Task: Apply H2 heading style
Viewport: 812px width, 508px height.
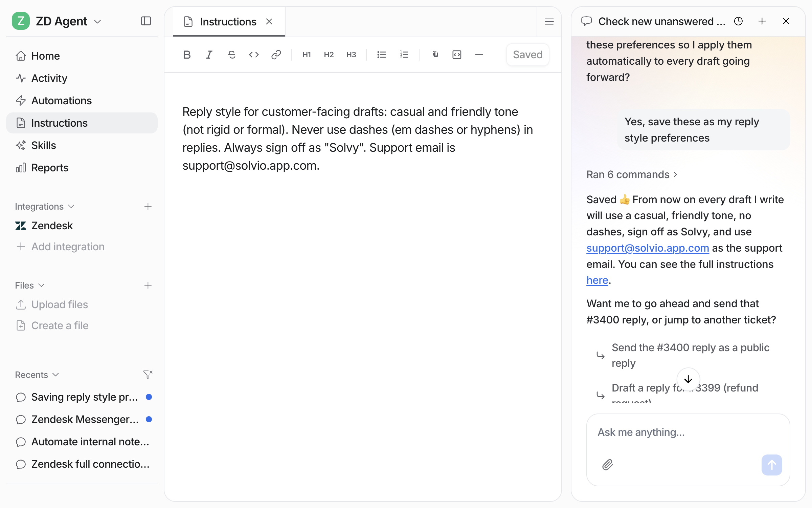Action: point(329,55)
